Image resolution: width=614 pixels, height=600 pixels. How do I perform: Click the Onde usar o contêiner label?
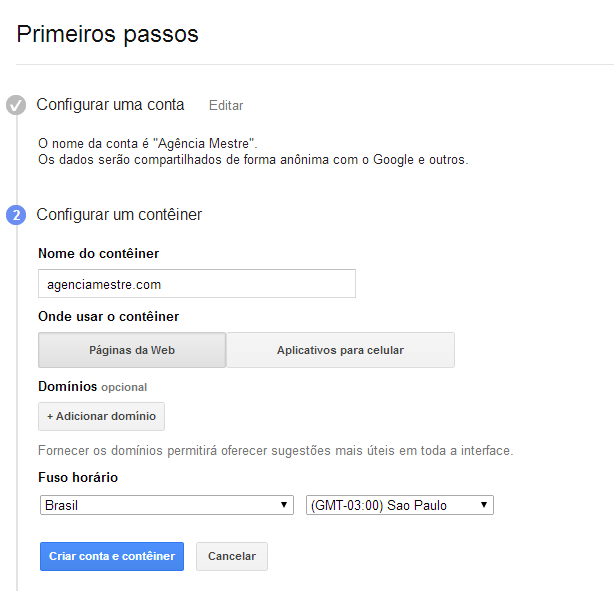coord(108,317)
